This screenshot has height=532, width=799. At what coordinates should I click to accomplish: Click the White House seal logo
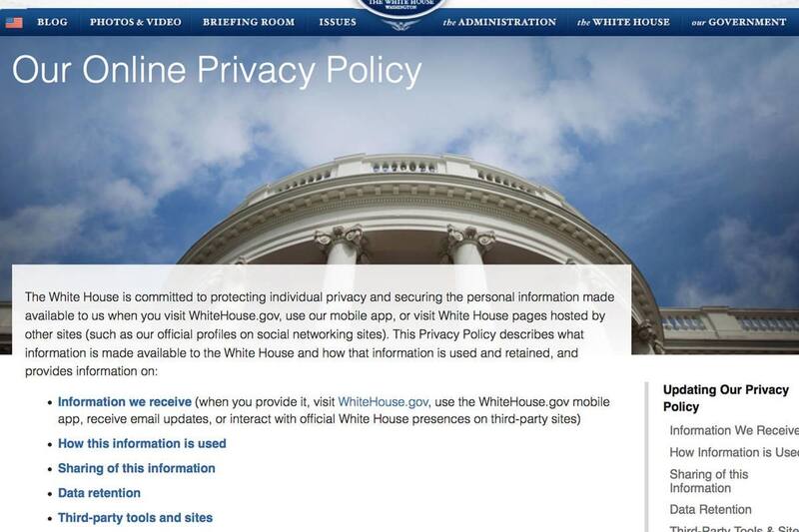(x=399, y=10)
